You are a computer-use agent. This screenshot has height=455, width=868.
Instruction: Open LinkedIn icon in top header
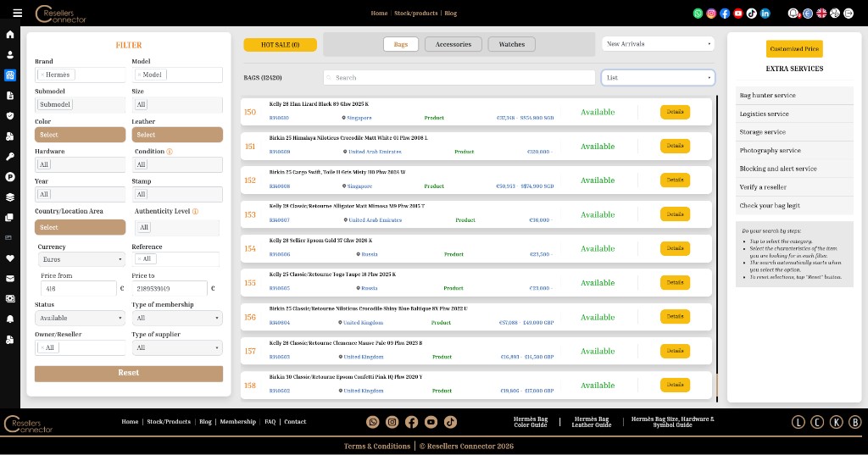(x=765, y=14)
